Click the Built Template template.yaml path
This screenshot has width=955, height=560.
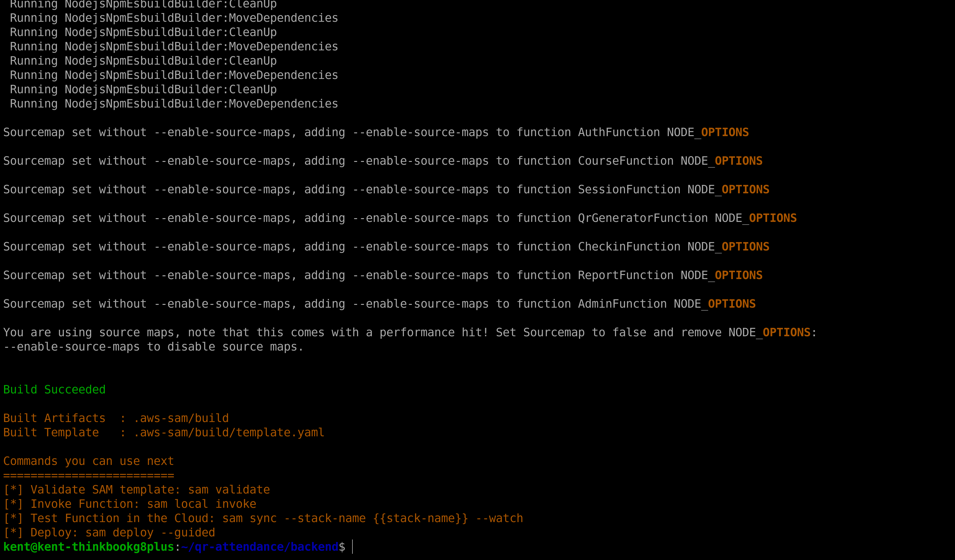(x=229, y=432)
